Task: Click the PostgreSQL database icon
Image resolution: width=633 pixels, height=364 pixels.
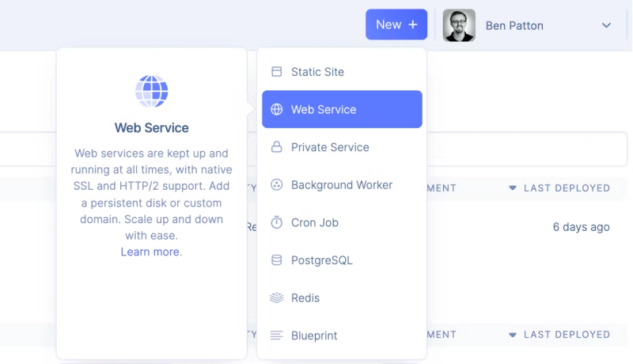Action: click(x=276, y=260)
